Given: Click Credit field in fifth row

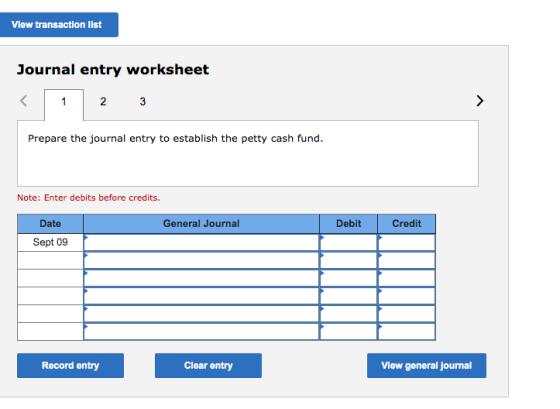Looking at the screenshot, I should [406, 314].
